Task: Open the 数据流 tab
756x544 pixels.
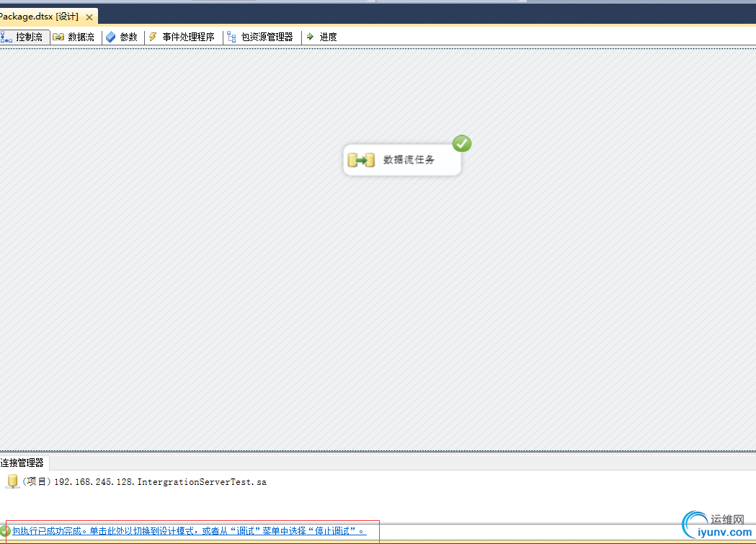Action: pyautogui.click(x=74, y=37)
